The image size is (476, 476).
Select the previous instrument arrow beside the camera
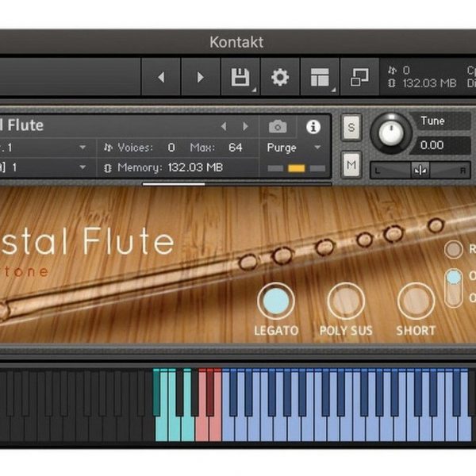pos(224,126)
